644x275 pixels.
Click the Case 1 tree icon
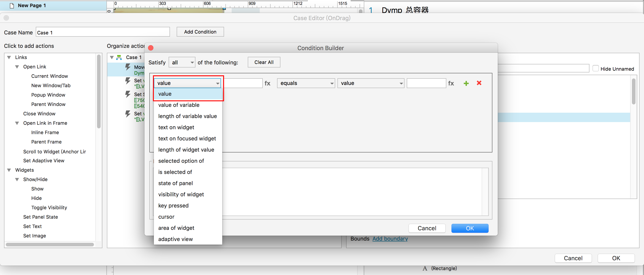coord(119,57)
